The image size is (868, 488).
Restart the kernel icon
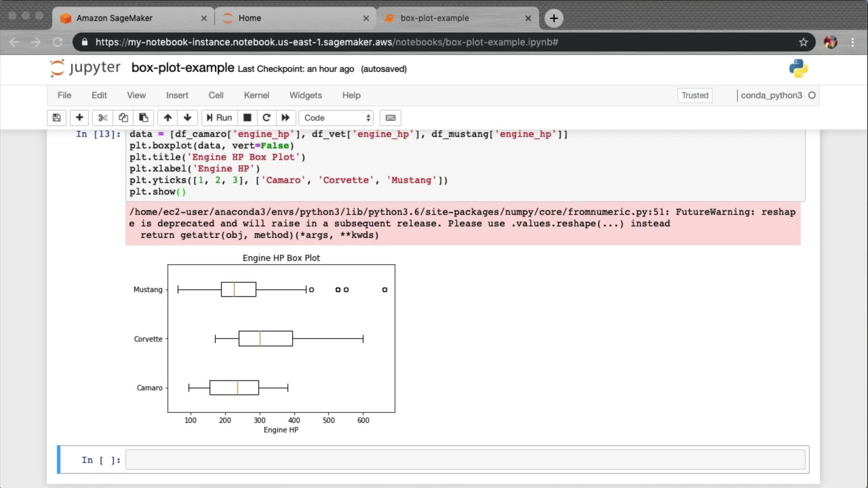pos(266,118)
